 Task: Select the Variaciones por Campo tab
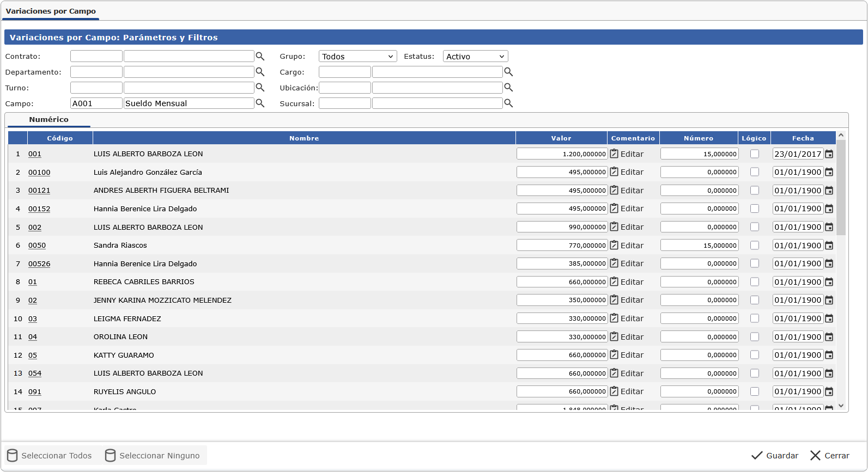[51, 11]
